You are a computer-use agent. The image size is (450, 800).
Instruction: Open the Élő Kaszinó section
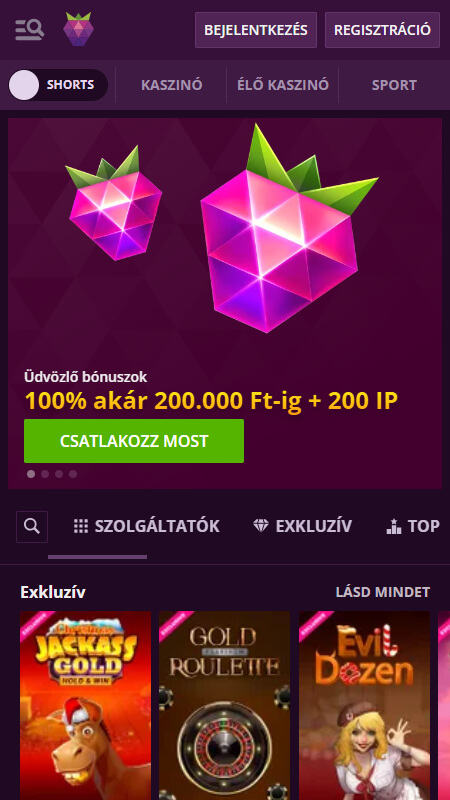[283, 85]
